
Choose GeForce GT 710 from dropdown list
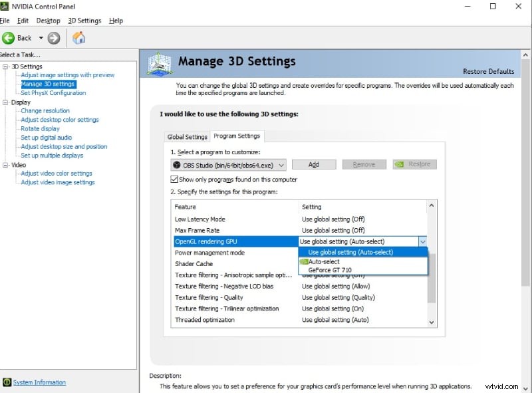point(330,270)
